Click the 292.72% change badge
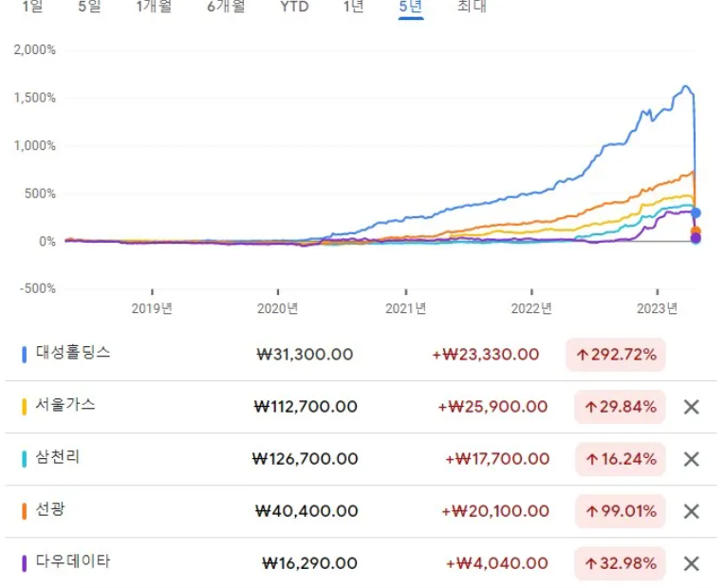 click(x=616, y=355)
